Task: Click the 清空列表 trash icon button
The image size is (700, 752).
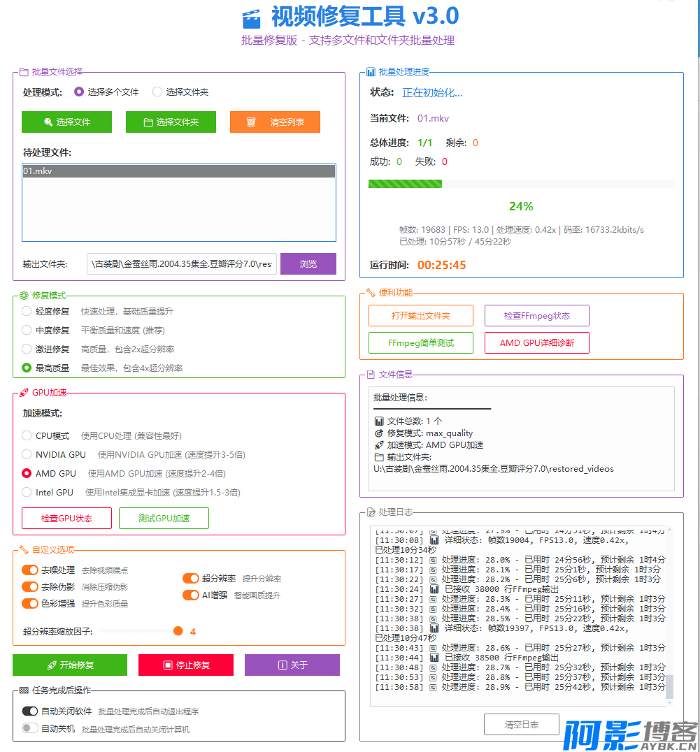Action: pos(275,122)
